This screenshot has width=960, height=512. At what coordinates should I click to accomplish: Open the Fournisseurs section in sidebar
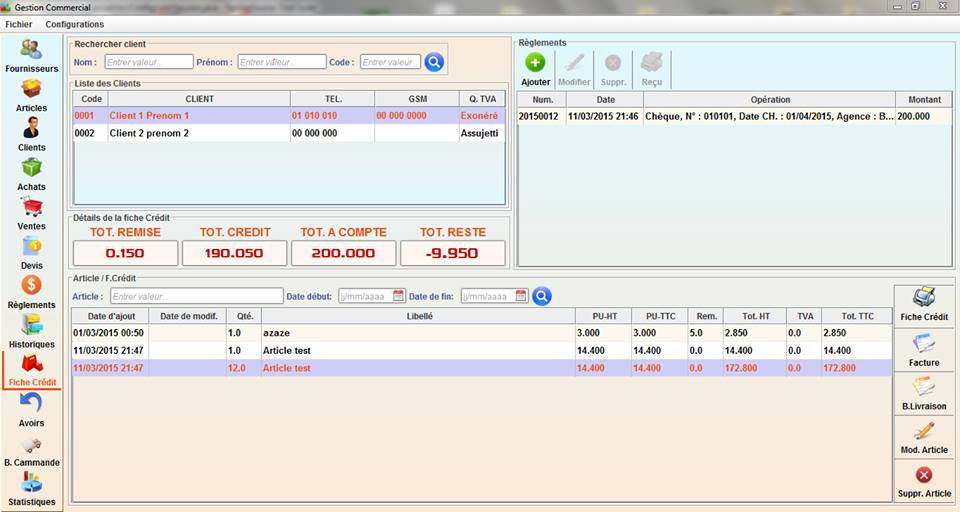[x=31, y=50]
